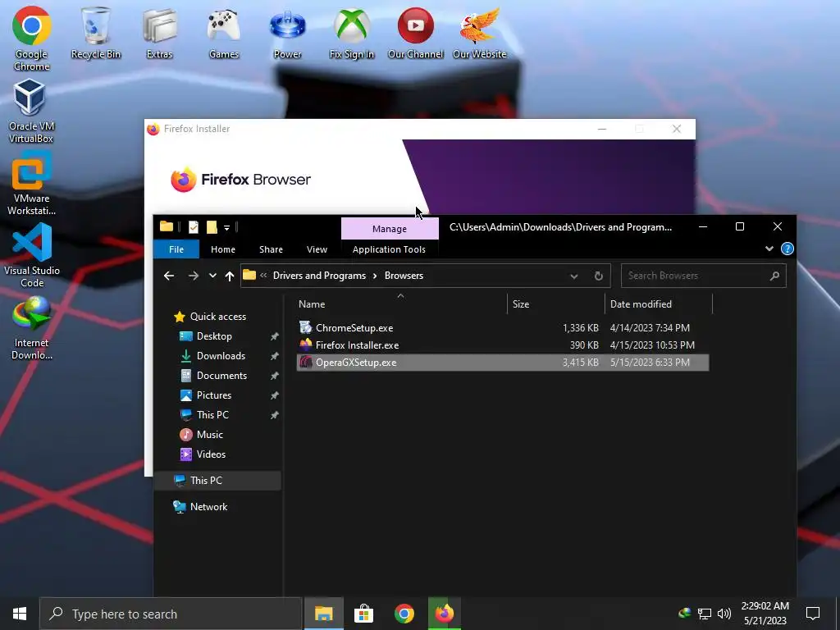Select the Fix Sign In desktop icon
This screenshot has height=630, width=840.
click(351, 33)
